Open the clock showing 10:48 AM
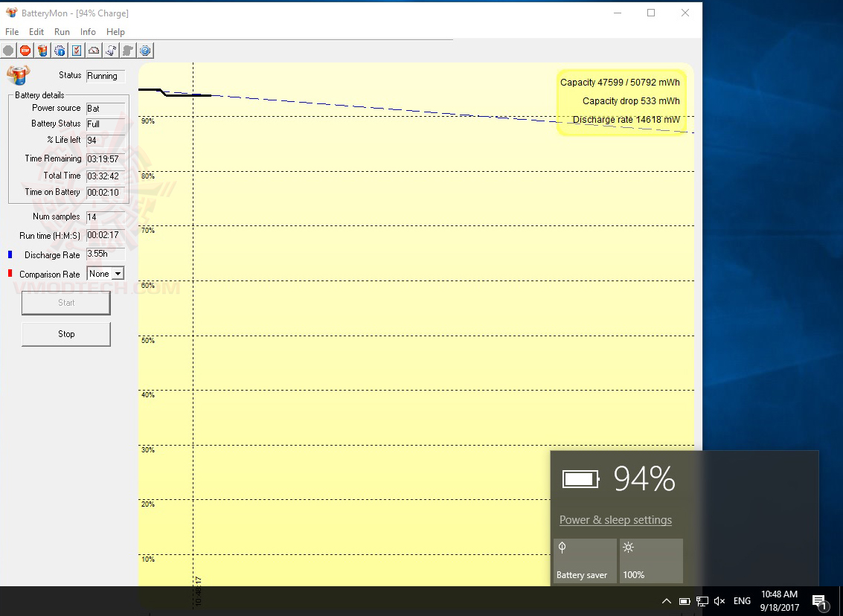The height and width of the screenshot is (616, 843). pyautogui.click(x=780, y=601)
